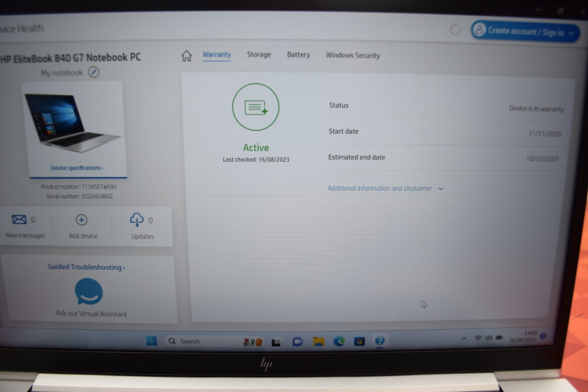This screenshot has height=392, width=588.
Task: Show hidden tray icons chevron
Action: [464, 339]
